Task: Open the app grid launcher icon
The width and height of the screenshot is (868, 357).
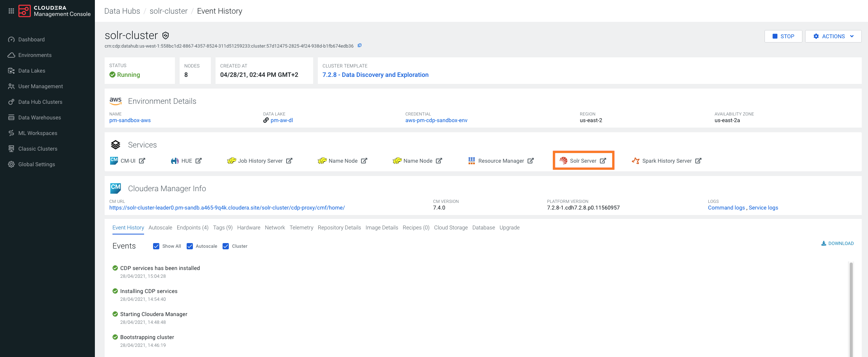Action: click(x=11, y=11)
